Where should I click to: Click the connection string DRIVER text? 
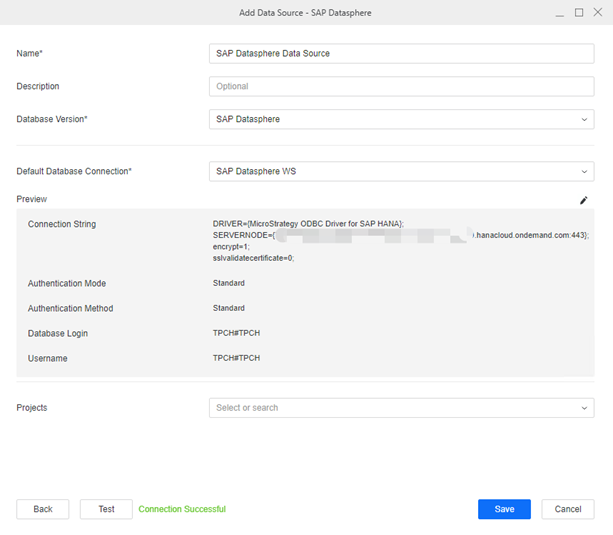pos(308,224)
